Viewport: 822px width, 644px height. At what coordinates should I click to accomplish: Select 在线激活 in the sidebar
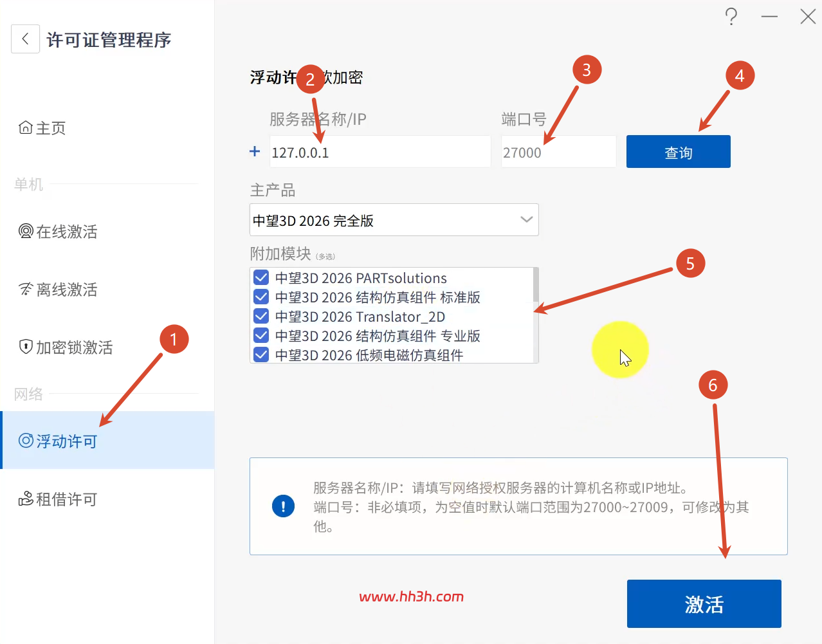click(x=58, y=232)
